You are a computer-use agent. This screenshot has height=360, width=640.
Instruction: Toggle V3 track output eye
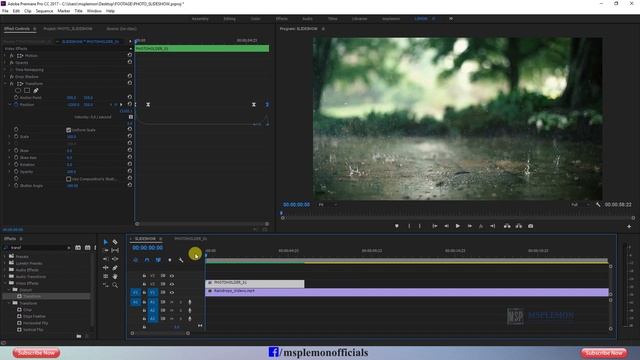click(172, 276)
